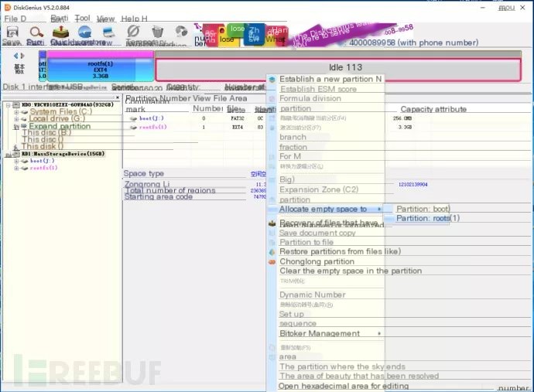Click the cake-shaped toolbar icon
The image size is (534, 392).
(x=60, y=32)
